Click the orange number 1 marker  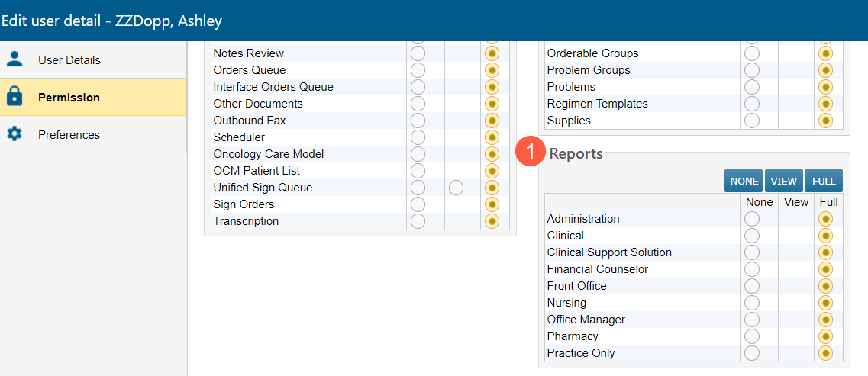(530, 153)
